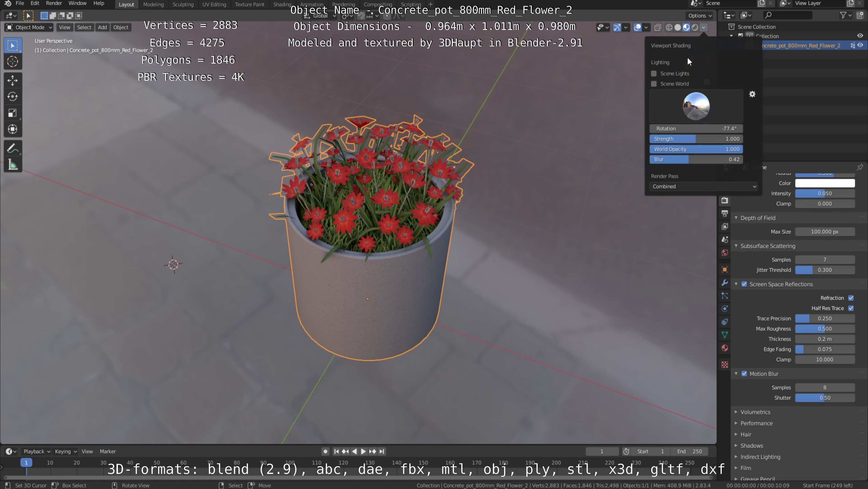Open the Physics properties tab
The image size is (868, 489).
click(x=725, y=309)
